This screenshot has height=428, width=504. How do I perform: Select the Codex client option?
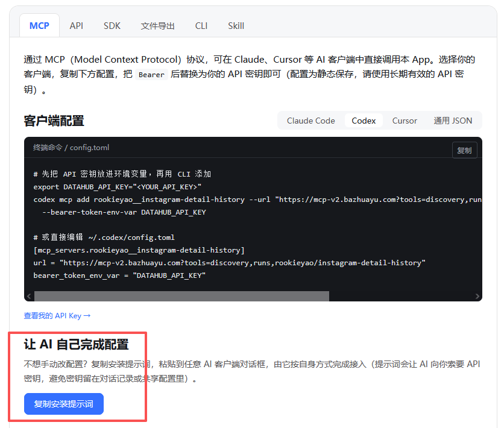(x=364, y=121)
